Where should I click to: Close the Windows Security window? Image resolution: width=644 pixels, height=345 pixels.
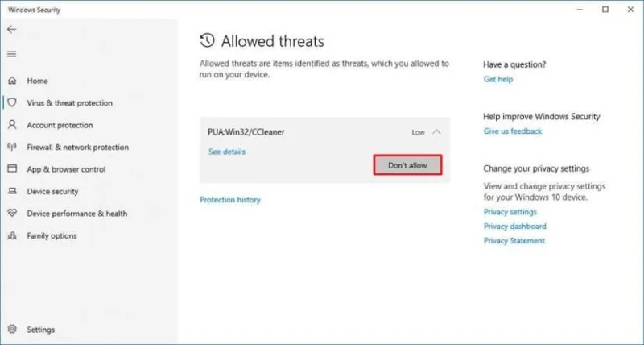[630, 10]
